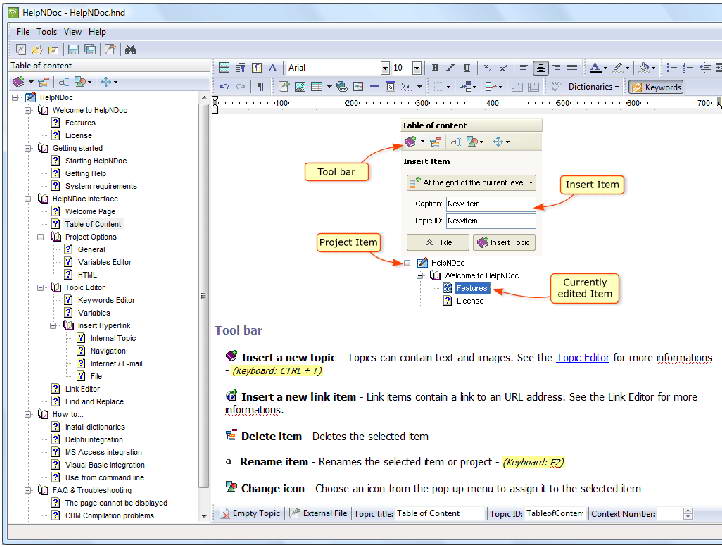Image resolution: width=722 pixels, height=547 pixels.
Task: Select the Install dictionaries tree item
Action: pyautogui.click(x=95, y=427)
